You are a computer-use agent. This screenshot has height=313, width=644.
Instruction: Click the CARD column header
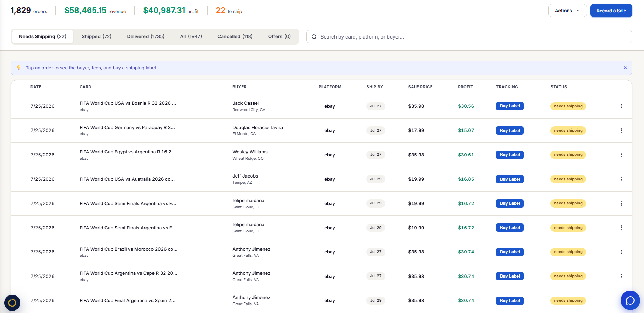coord(86,87)
